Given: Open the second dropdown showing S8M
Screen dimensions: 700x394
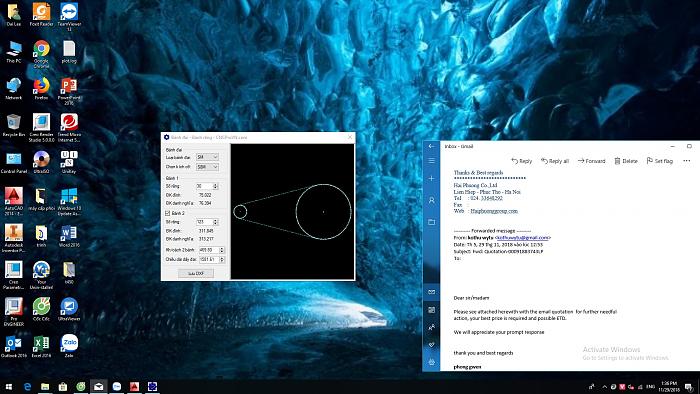Looking at the screenshot, I should [207, 167].
